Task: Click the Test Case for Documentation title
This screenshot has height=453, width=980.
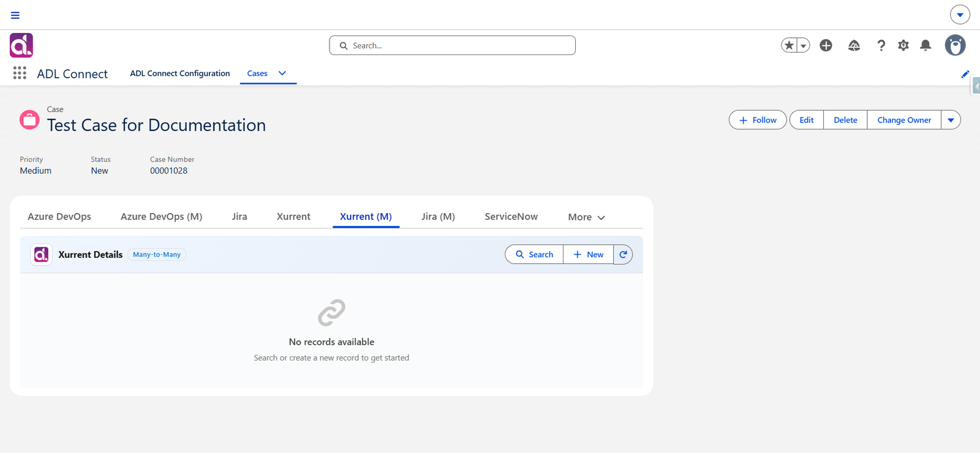Action: 156,125
